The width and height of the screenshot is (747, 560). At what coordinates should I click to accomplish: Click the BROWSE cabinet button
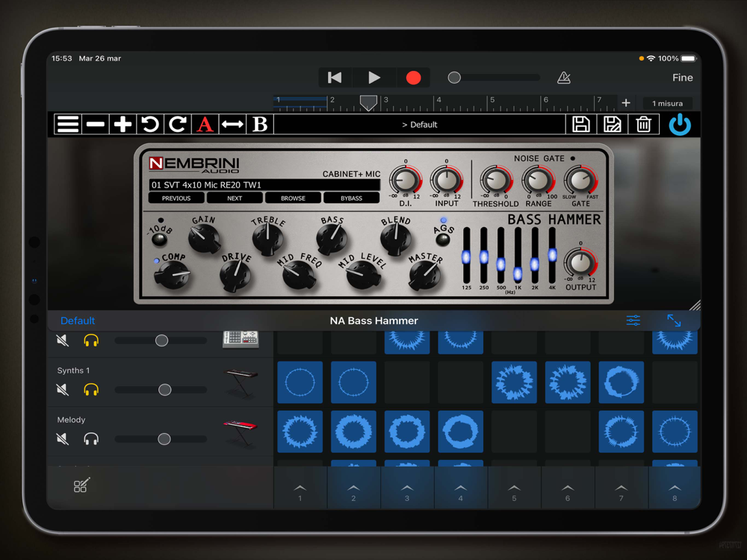293,198
